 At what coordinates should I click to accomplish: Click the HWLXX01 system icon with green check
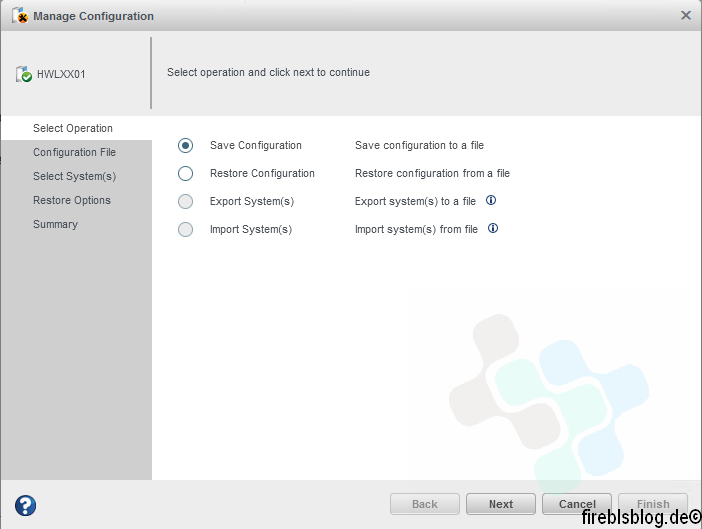point(24,74)
